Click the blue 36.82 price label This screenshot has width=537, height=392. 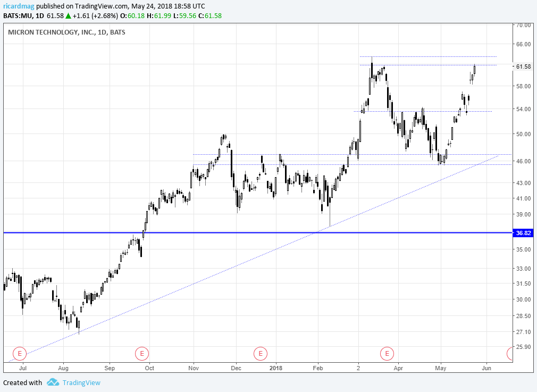[523, 233]
